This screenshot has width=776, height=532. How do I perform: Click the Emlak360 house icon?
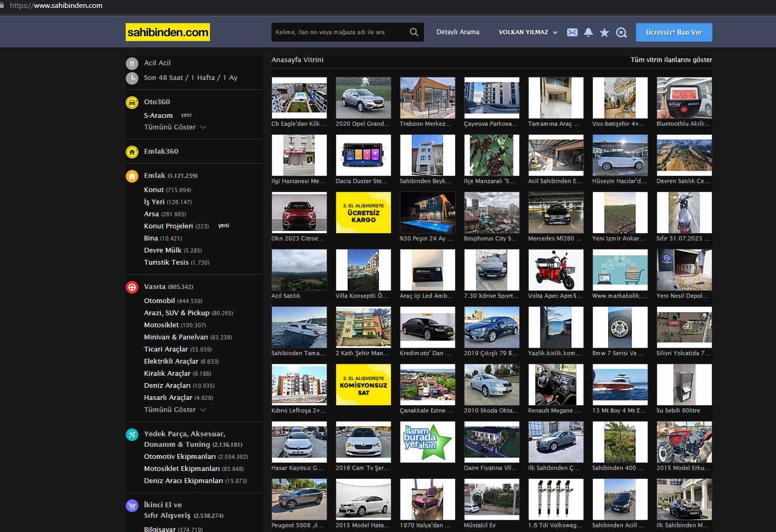click(x=132, y=152)
